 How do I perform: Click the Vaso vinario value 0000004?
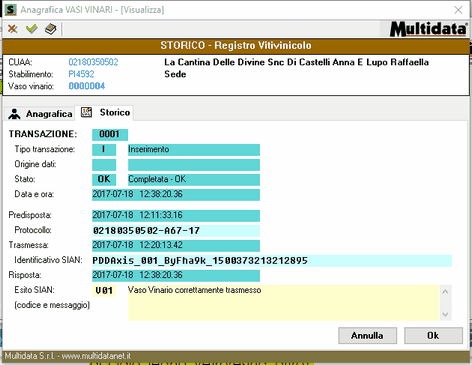coord(87,86)
